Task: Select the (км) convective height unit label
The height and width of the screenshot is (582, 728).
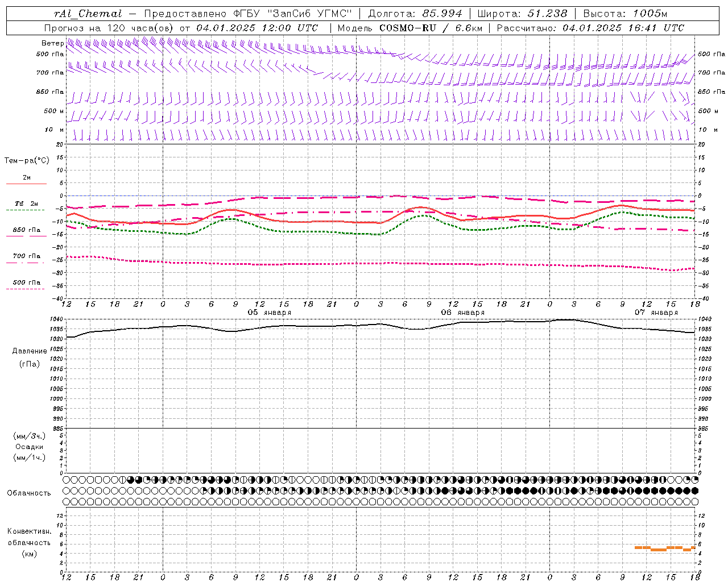Action: (x=29, y=554)
